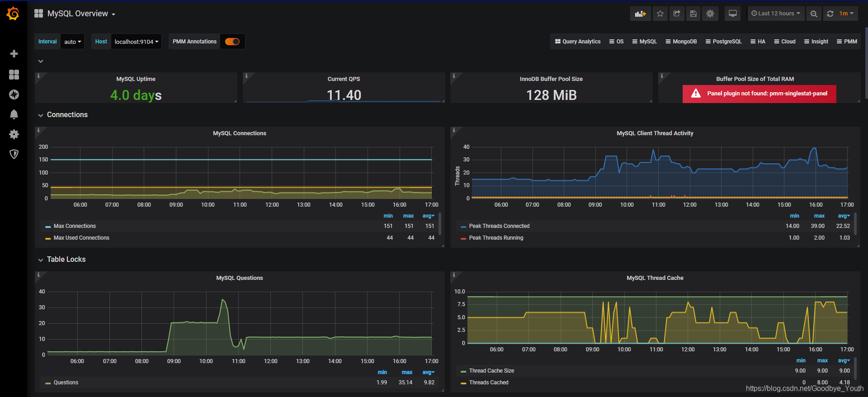Screen dimensions: 868x397
Task: Open the PMM dashboards menu
Action: coord(847,42)
